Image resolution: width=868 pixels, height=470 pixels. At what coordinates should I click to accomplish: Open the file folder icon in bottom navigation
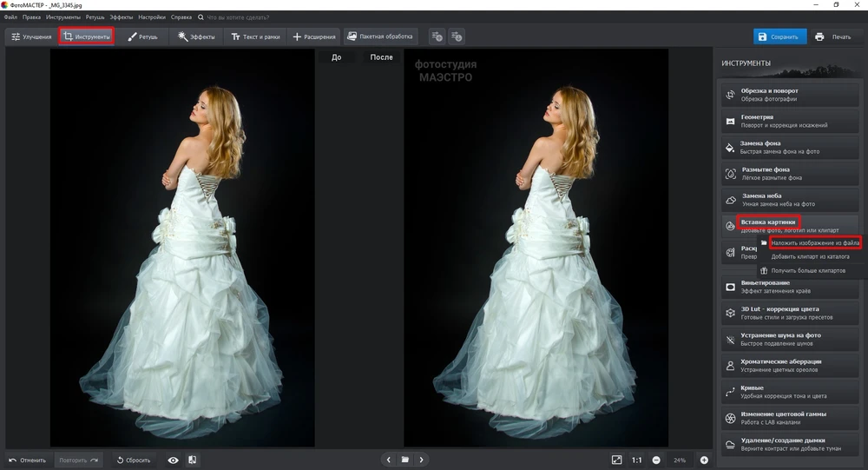click(404, 460)
